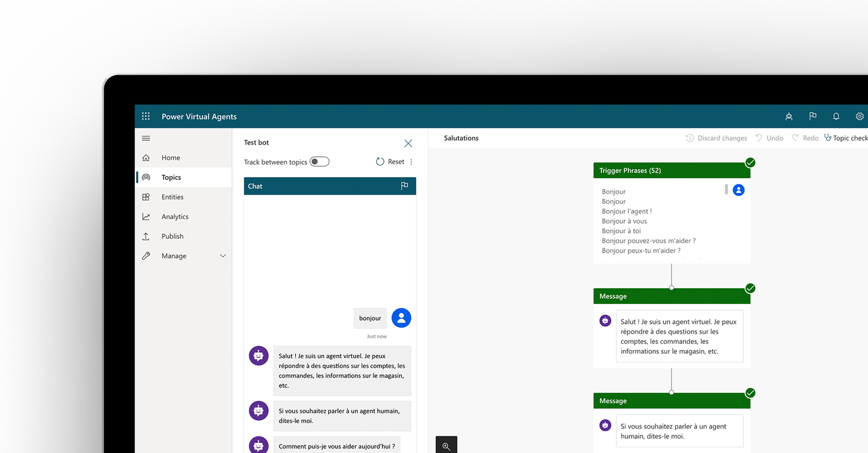Open more options next to Reset
This screenshot has width=868, height=453.
(411, 162)
